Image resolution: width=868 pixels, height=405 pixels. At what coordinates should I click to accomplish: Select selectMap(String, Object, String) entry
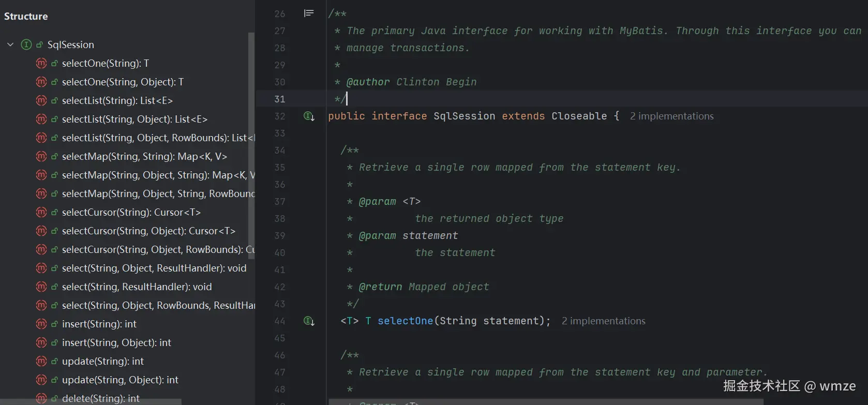158,175
